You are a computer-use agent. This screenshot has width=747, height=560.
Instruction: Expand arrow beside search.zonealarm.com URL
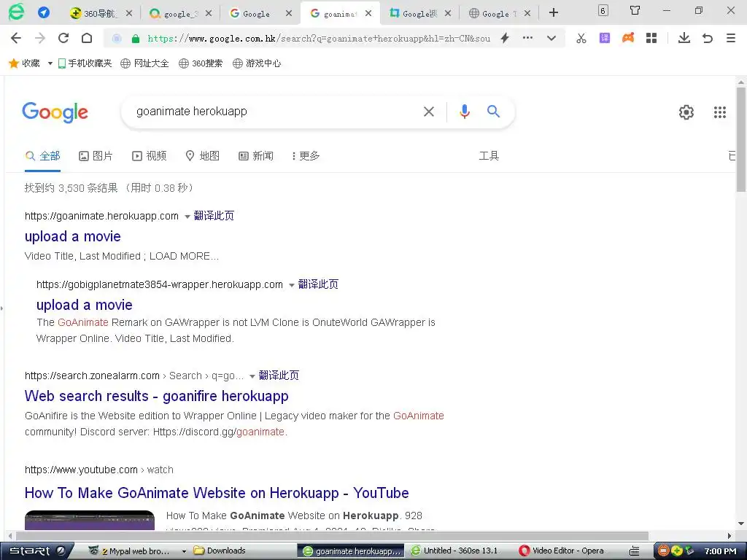coord(252,377)
